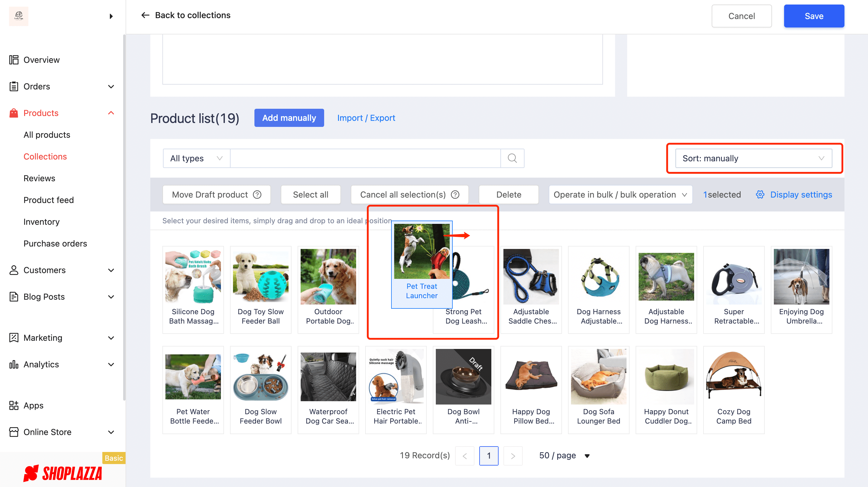Screen dimensions: 868x487
Task: Click previous page arrow
Action: 465,456
